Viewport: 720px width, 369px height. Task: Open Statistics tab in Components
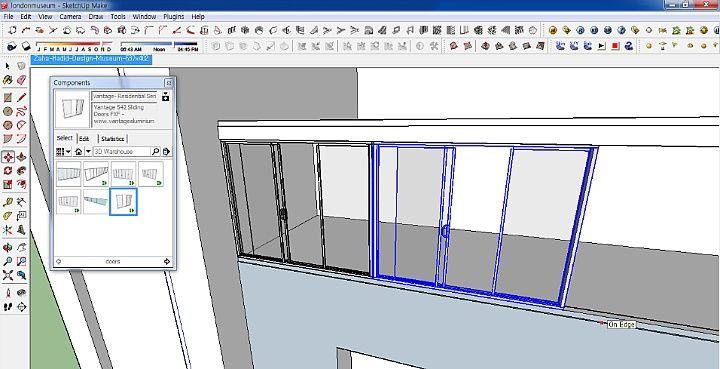(x=112, y=139)
